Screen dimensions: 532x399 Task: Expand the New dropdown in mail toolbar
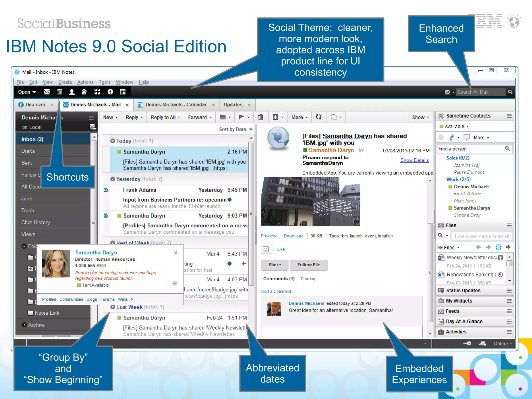(110, 117)
